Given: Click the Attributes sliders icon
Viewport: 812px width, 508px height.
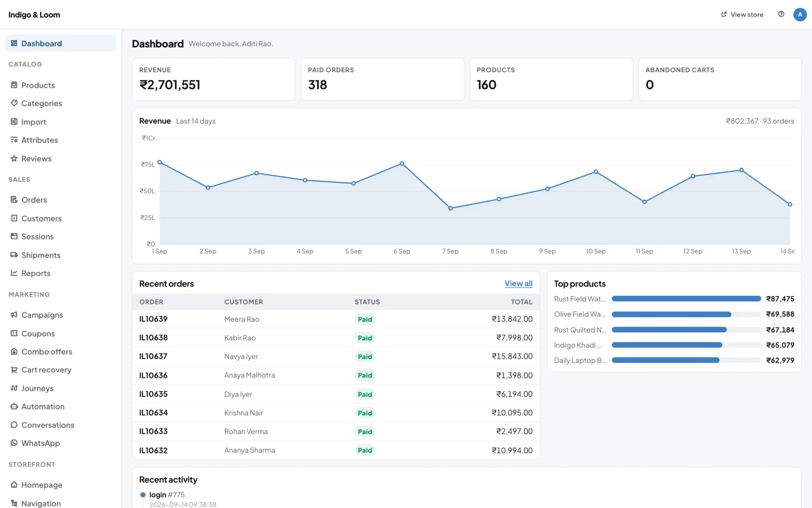Looking at the screenshot, I should coord(14,140).
